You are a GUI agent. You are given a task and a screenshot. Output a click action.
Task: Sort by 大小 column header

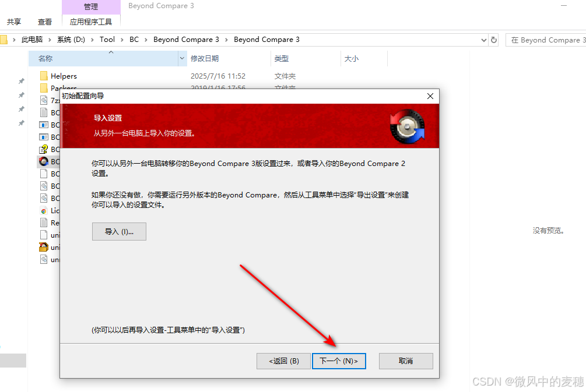(x=364, y=59)
